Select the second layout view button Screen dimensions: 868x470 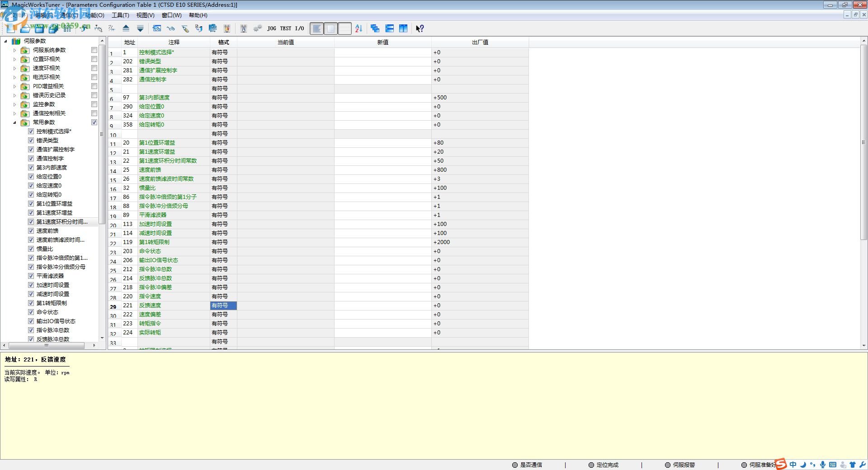(330, 28)
